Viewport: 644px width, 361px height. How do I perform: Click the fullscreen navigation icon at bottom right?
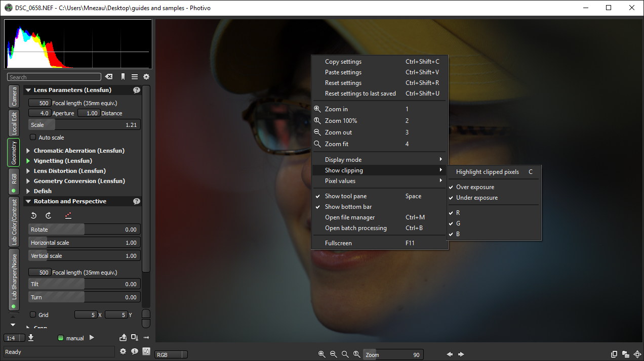[637, 354]
